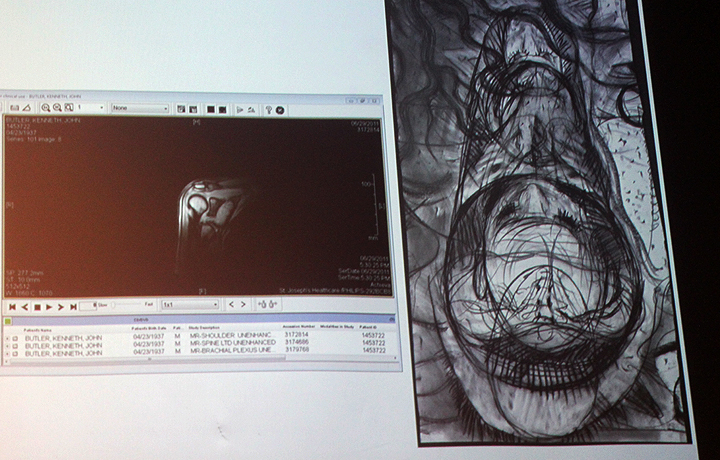The image size is (720, 460).
Task: Step forward one image with the next-frame button
Action: [x=61, y=307]
